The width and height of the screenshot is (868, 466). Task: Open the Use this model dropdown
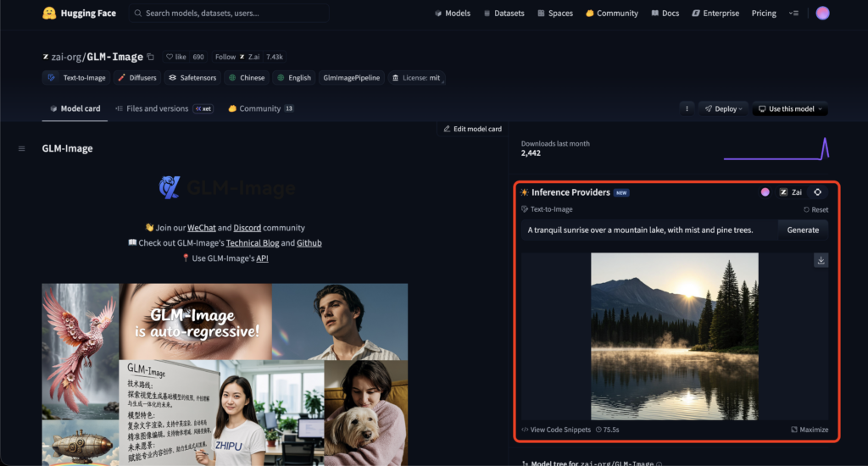click(790, 108)
